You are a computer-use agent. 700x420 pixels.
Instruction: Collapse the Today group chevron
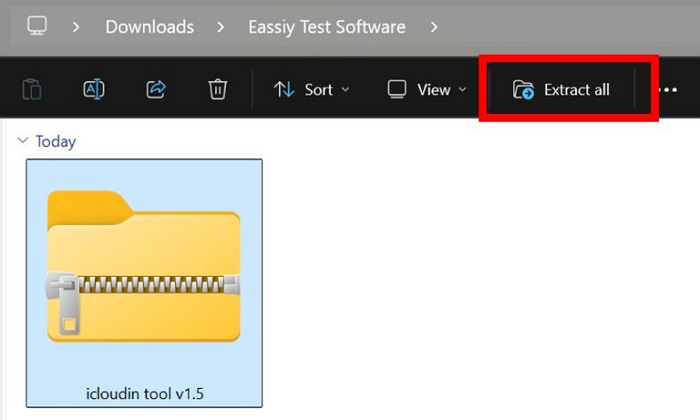22,142
